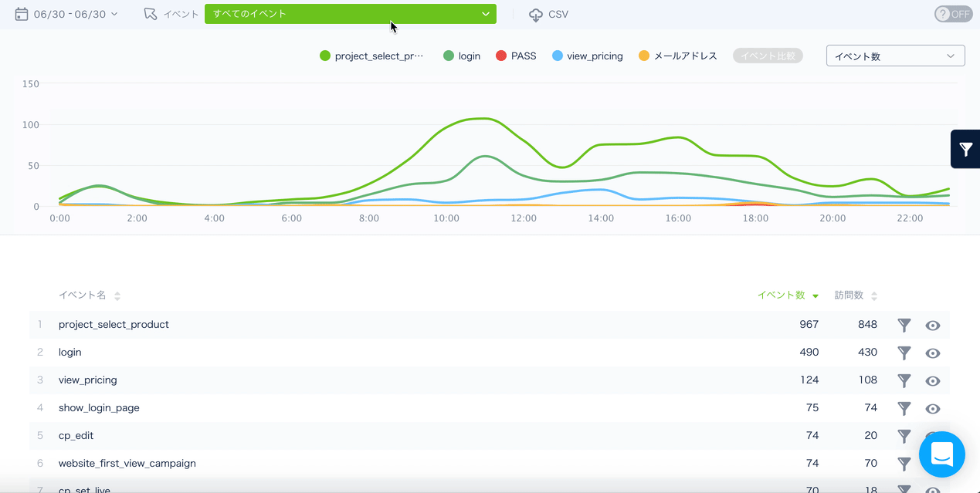Show view_pricing using its eye icon
This screenshot has height=493, width=980.
click(x=933, y=381)
